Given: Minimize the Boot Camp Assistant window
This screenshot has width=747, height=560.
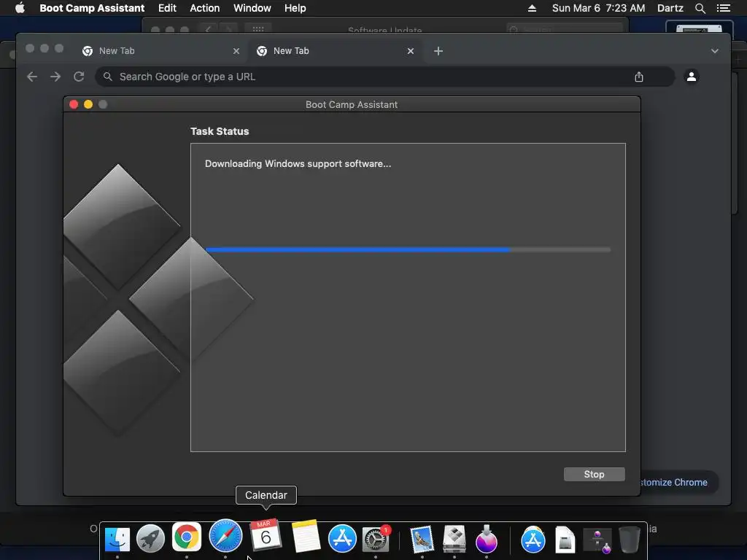Looking at the screenshot, I should click(x=88, y=104).
